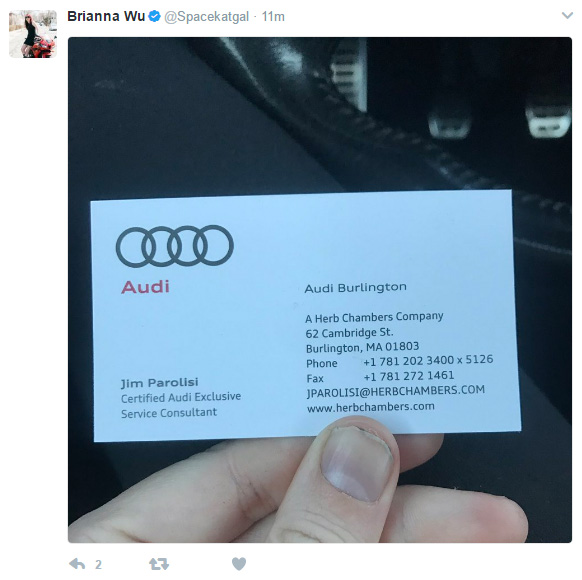Click the Audi Burlington heading on card
Viewport: 582px width, 580px height.
click(x=356, y=288)
